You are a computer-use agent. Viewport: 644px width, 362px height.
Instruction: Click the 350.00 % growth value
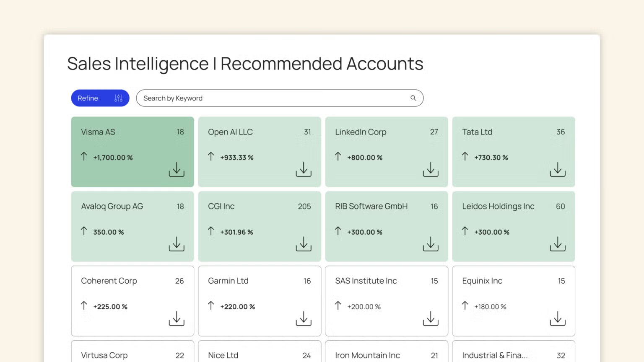click(109, 232)
